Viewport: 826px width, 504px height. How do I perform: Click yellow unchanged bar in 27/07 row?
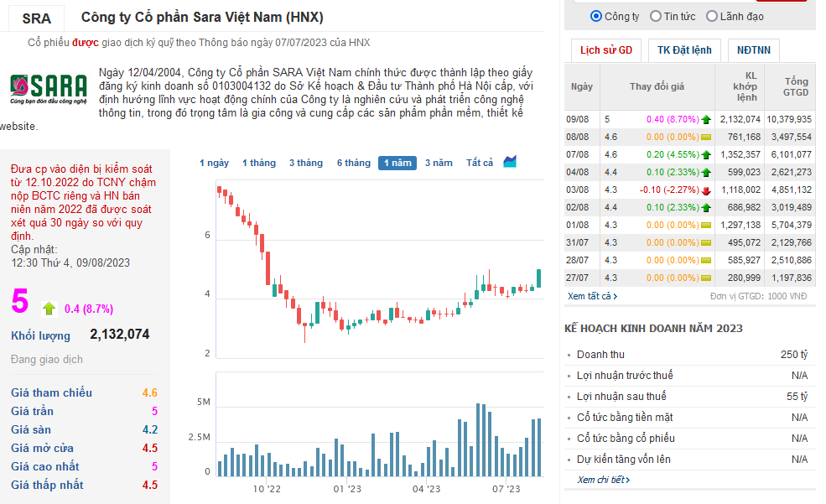click(x=706, y=278)
